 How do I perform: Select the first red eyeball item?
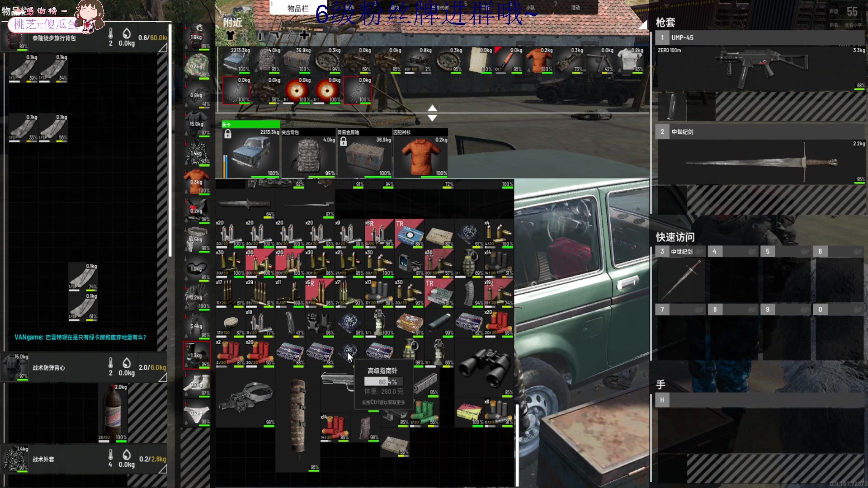click(296, 89)
